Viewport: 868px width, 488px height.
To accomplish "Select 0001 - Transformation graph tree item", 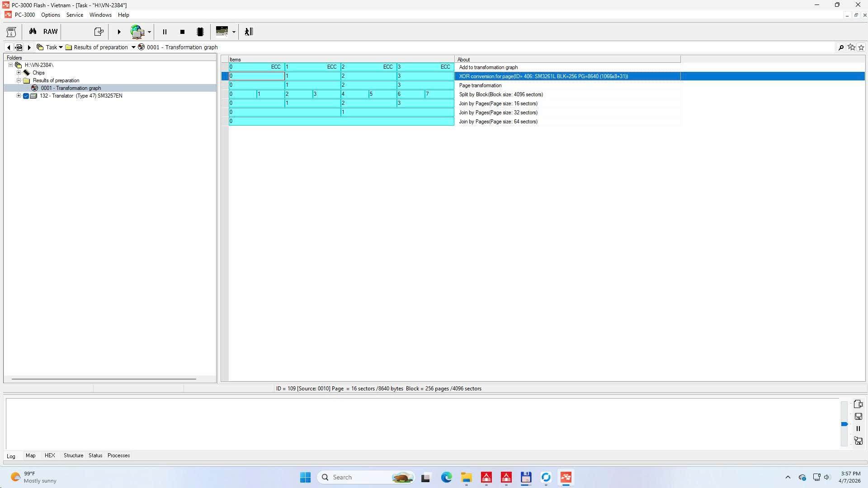I will [x=71, y=88].
